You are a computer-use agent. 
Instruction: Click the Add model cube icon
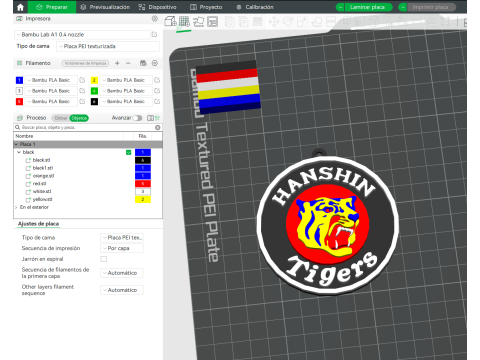click(170, 22)
